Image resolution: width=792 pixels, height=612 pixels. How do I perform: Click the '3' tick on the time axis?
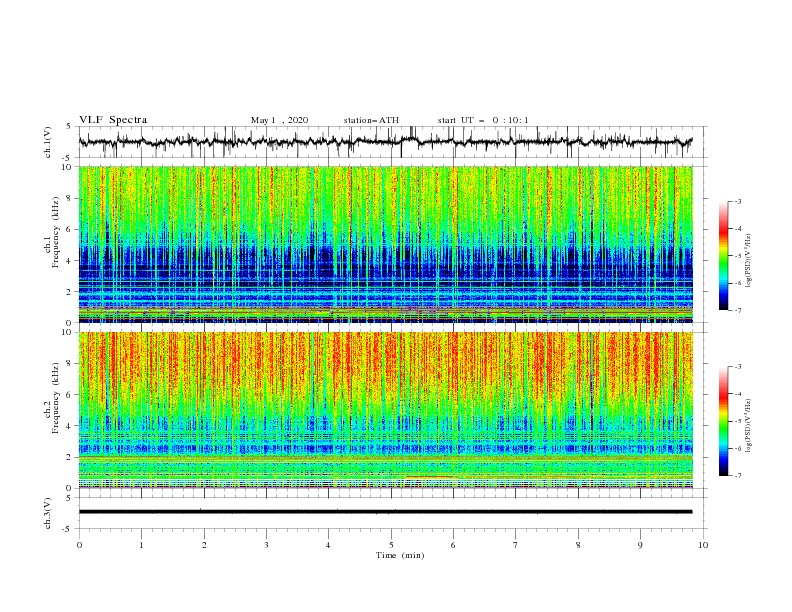pos(266,545)
